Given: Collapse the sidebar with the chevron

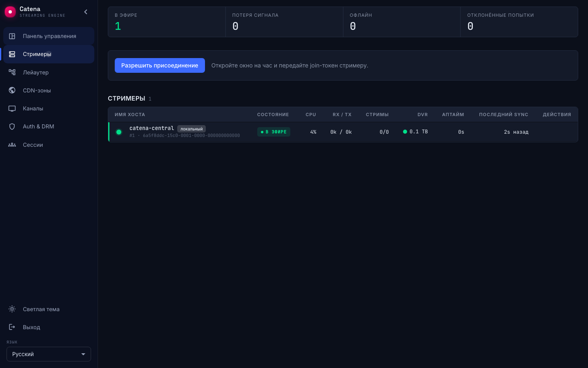Looking at the screenshot, I should [x=86, y=12].
